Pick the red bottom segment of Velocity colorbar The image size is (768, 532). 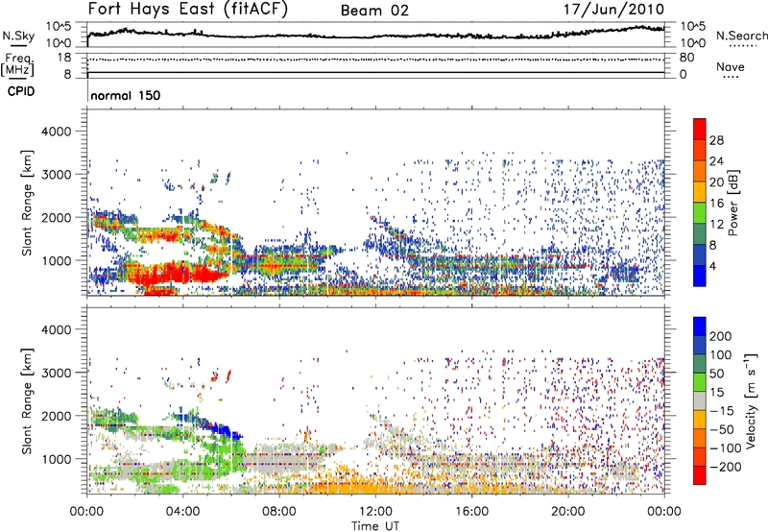tap(700, 475)
